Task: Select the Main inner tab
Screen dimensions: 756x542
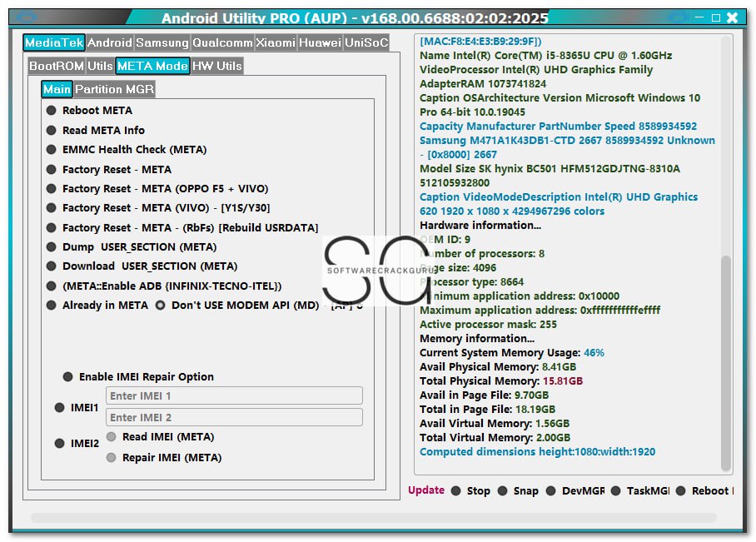Action: click(57, 89)
